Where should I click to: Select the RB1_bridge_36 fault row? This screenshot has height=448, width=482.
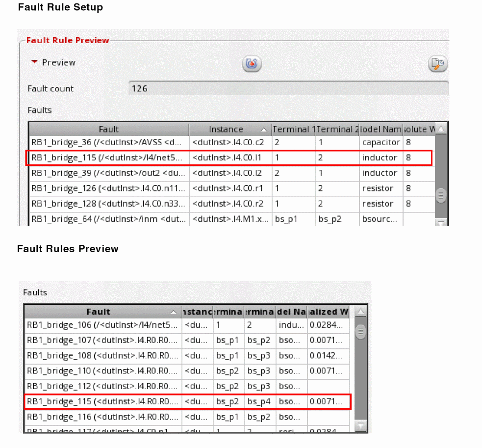click(232, 142)
